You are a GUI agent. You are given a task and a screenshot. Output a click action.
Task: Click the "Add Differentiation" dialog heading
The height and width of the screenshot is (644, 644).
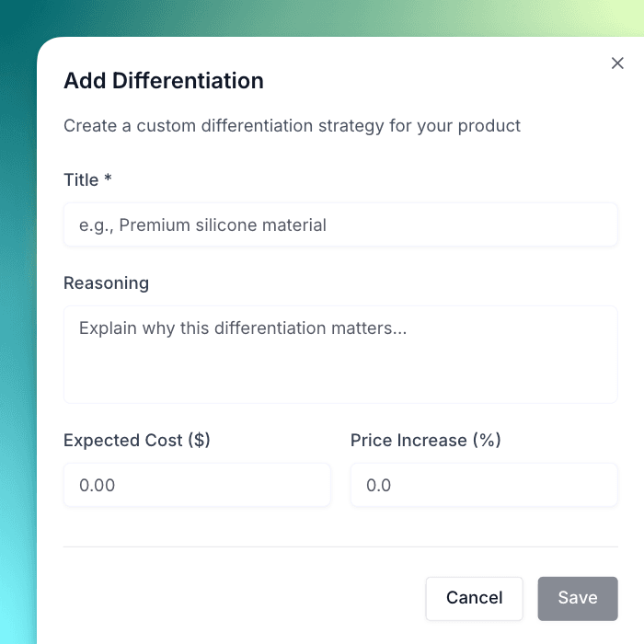pyautogui.click(x=164, y=81)
